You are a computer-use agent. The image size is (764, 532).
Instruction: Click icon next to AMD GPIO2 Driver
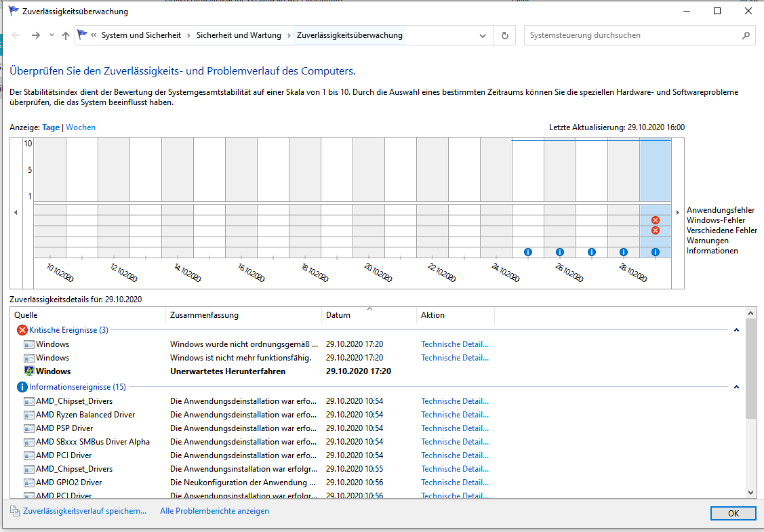click(28, 483)
